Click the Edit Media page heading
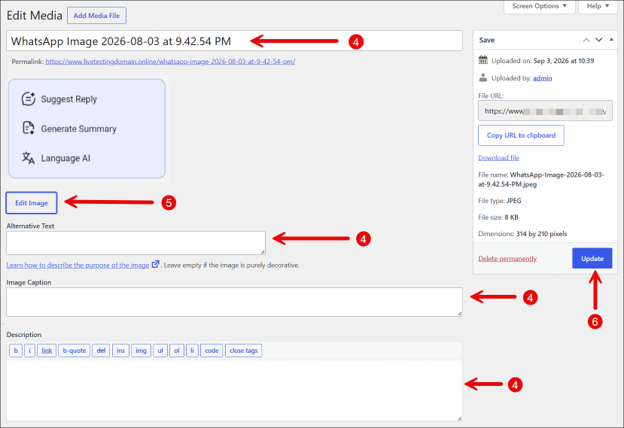 [34, 16]
